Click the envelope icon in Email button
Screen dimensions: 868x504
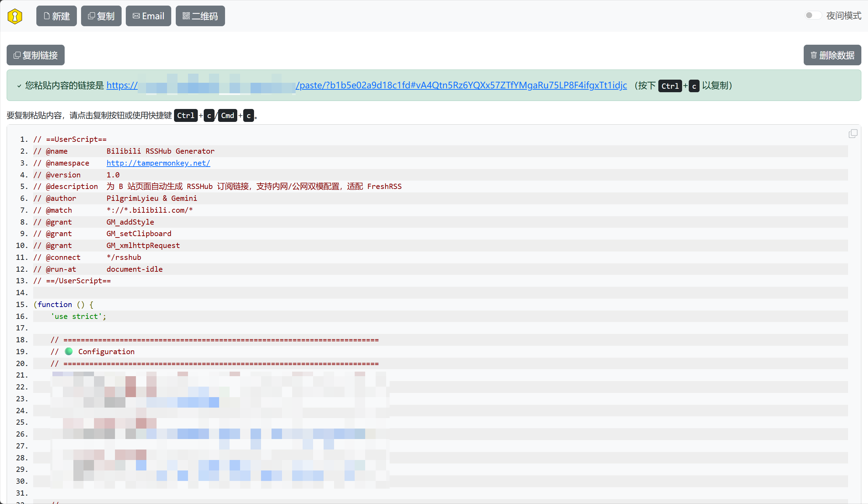[x=136, y=16]
